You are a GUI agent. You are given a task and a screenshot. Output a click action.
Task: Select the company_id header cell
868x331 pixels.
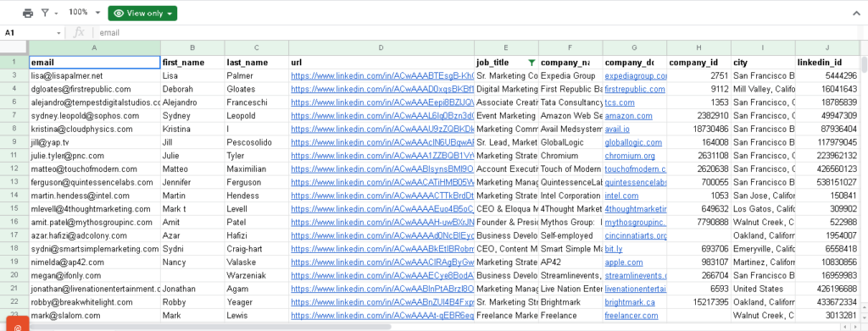pyautogui.click(x=699, y=63)
